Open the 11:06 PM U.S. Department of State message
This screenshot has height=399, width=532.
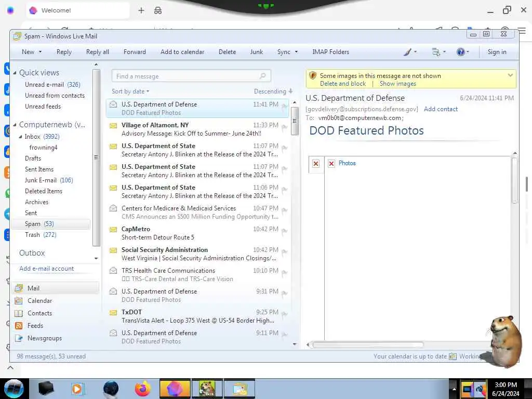click(197, 191)
